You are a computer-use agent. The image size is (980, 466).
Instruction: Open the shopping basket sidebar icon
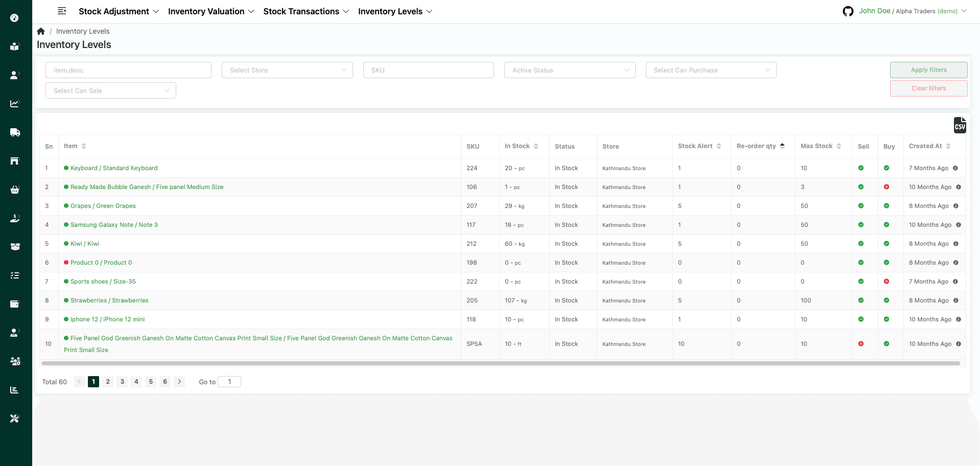click(15, 190)
